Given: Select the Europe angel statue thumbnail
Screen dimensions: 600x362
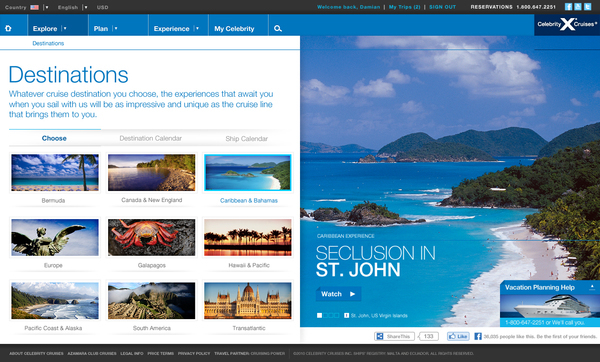Looking at the screenshot, I should coord(55,237).
